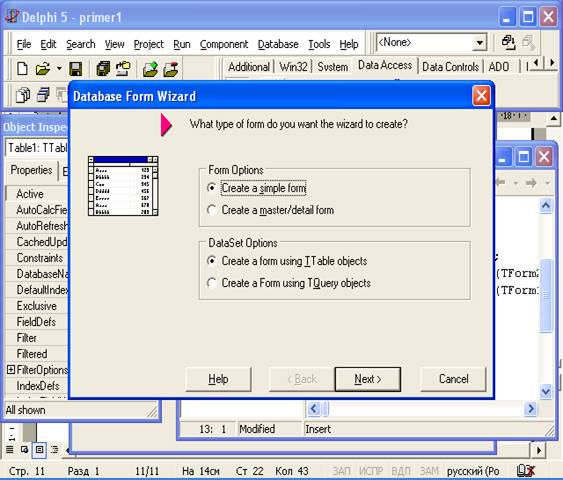Click the View Unit toolbar icon

tap(23, 95)
